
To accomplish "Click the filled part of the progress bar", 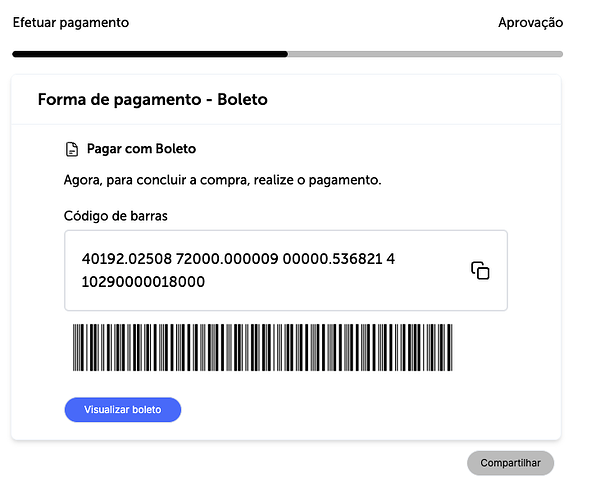I will tap(150, 54).
